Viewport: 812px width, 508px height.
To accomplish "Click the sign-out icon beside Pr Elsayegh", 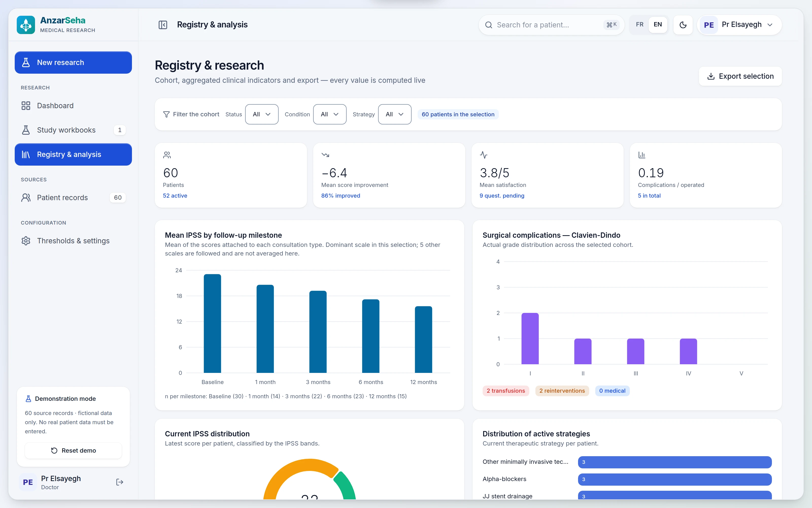I will pyautogui.click(x=120, y=482).
